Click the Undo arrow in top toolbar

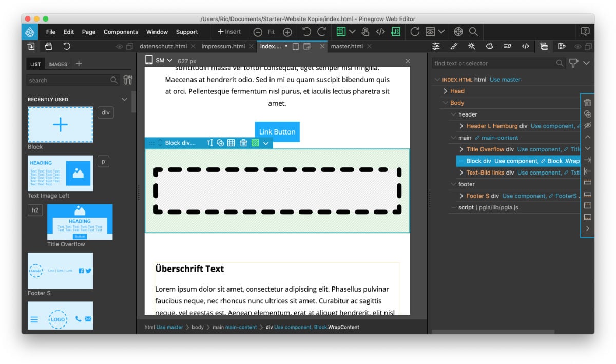[306, 32]
